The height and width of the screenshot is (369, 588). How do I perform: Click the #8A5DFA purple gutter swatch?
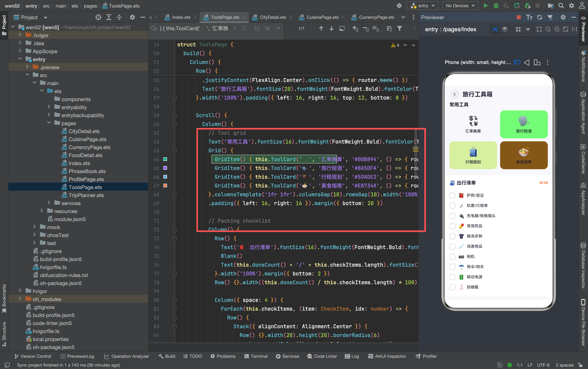tap(165, 168)
